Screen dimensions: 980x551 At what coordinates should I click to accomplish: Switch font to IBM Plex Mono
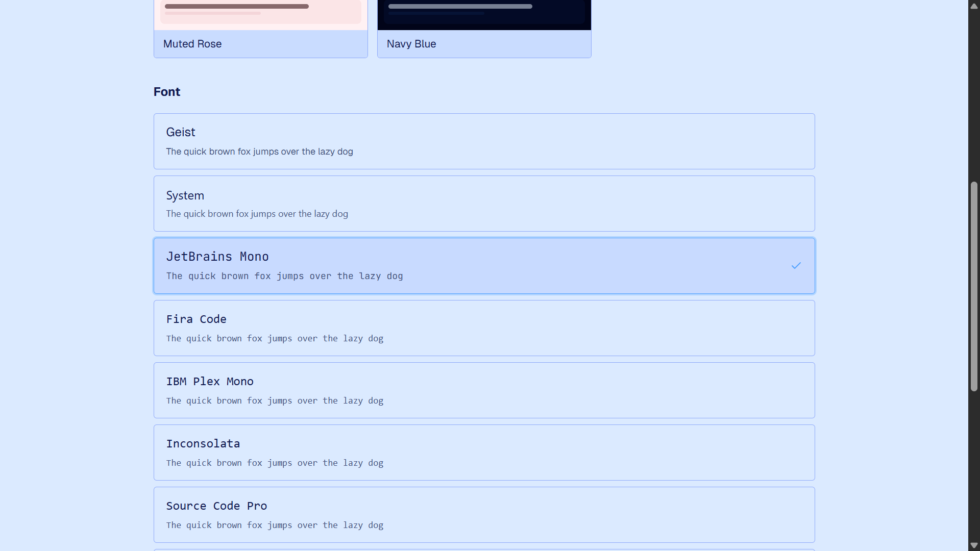pos(484,390)
